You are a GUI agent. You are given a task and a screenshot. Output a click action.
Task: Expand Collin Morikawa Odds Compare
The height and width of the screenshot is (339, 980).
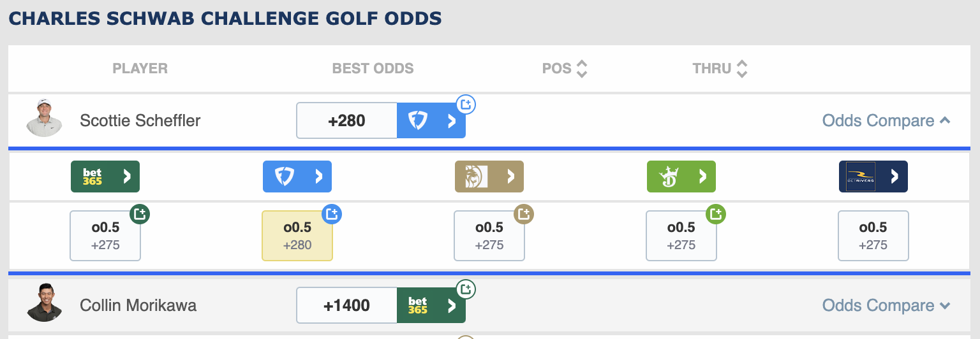coord(886,305)
